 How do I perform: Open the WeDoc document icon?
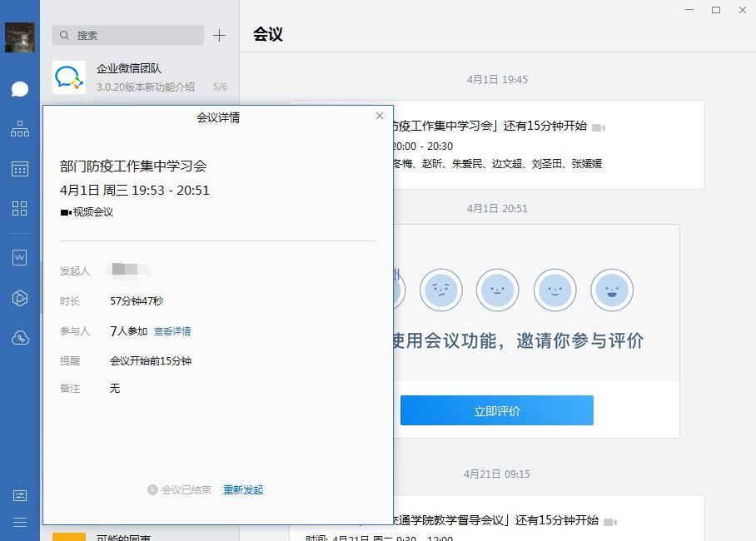click(x=20, y=258)
